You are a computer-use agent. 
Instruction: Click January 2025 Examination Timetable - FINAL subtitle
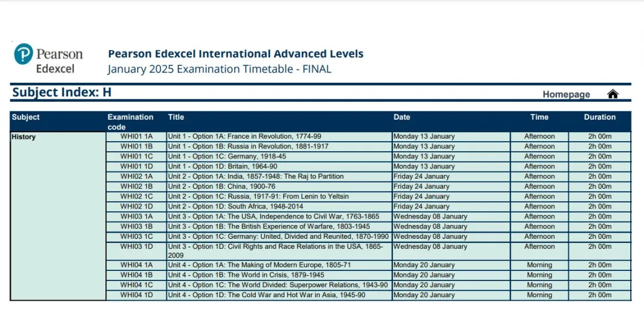point(219,69)
